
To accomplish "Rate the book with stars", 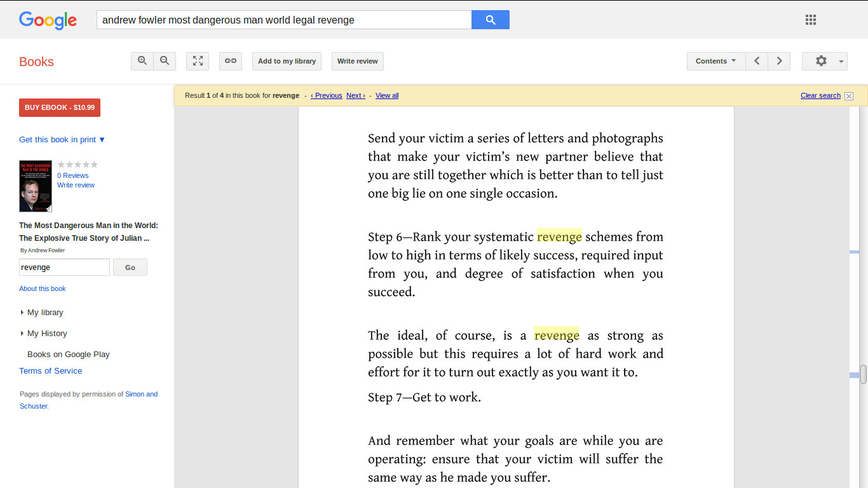I will 78,165.
